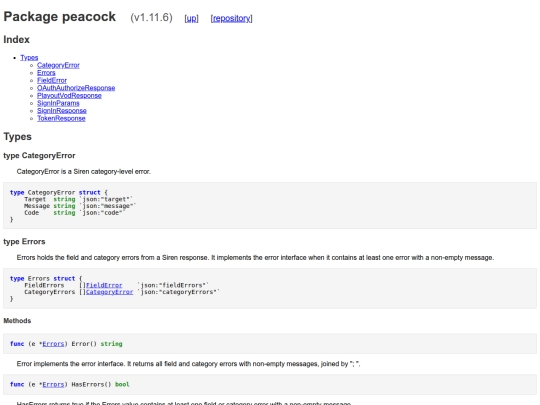
Task: Click the json:"categoryErrors" tag text
Action: point(178,292)
